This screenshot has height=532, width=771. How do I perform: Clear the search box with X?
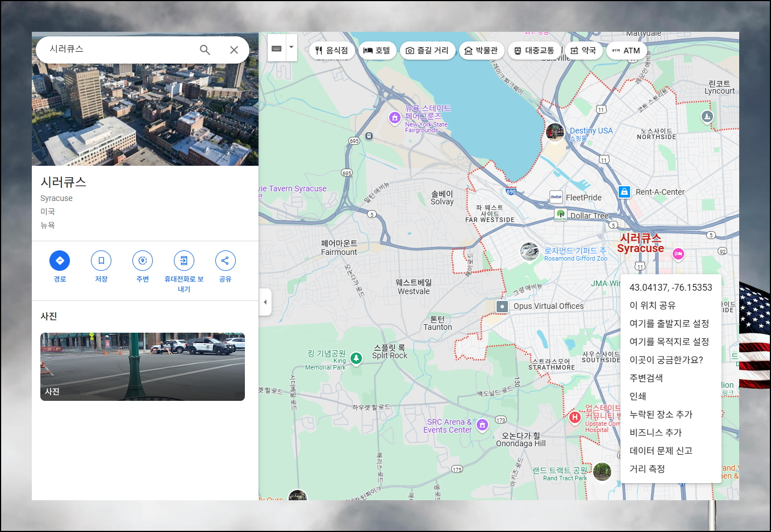coord(234,50)
